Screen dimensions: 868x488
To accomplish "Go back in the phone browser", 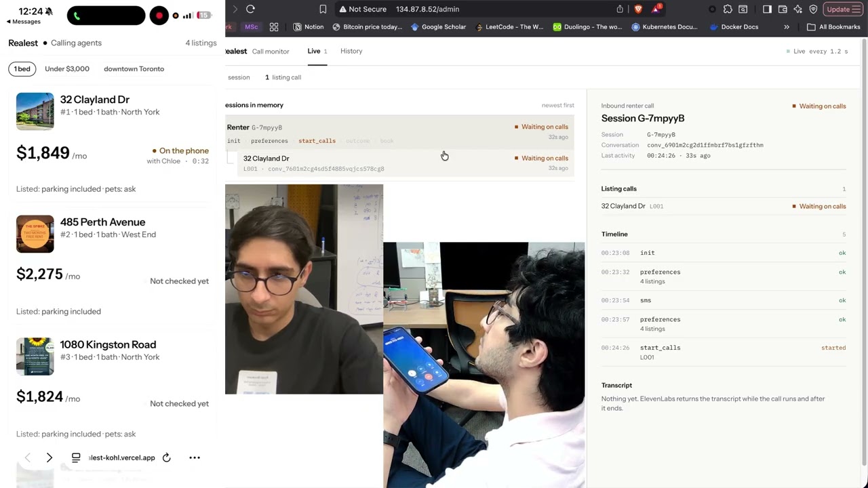I will coord(27,457).
